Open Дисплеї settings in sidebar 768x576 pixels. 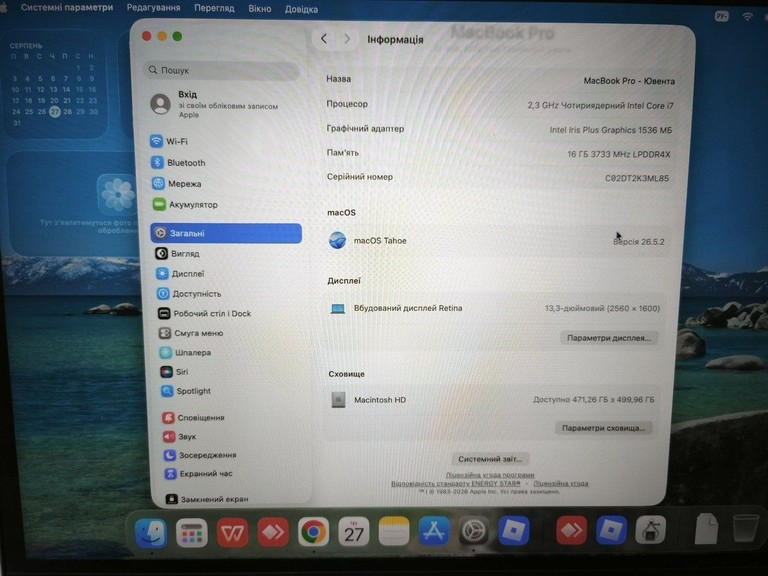pyautogui.click(x=180, y=274)
